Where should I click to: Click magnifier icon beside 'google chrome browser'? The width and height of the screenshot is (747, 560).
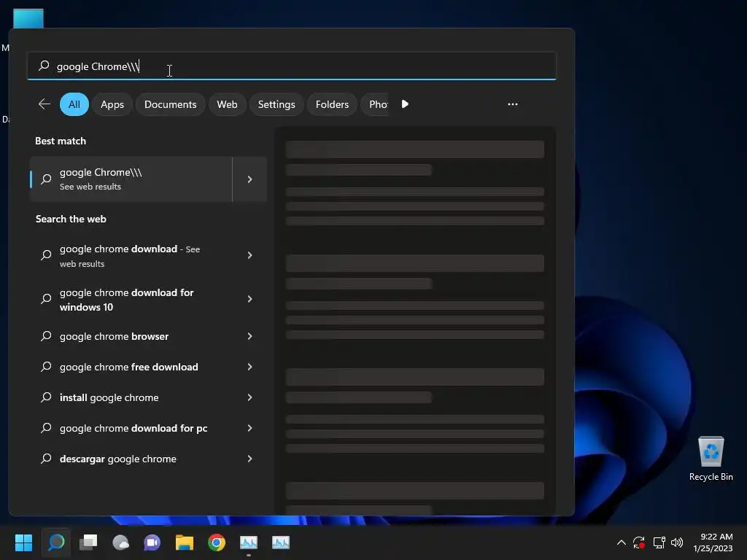pyautogui.click(x=46, y=336)
